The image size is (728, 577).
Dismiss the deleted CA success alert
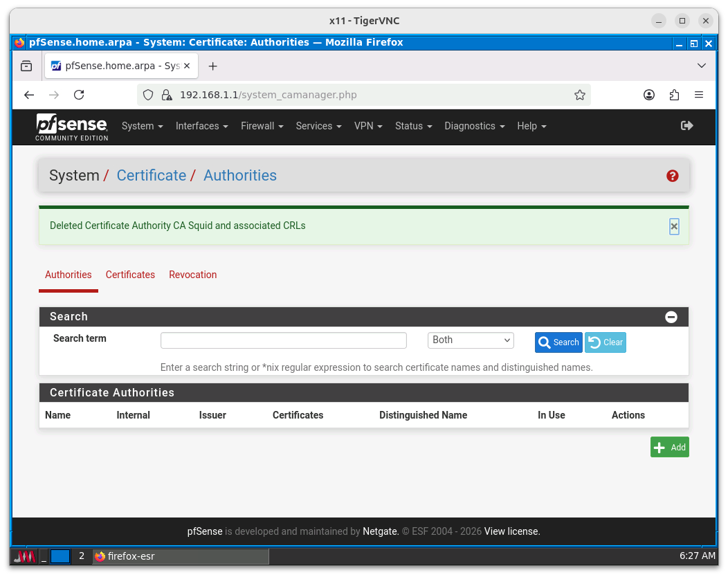click(674, 226)
